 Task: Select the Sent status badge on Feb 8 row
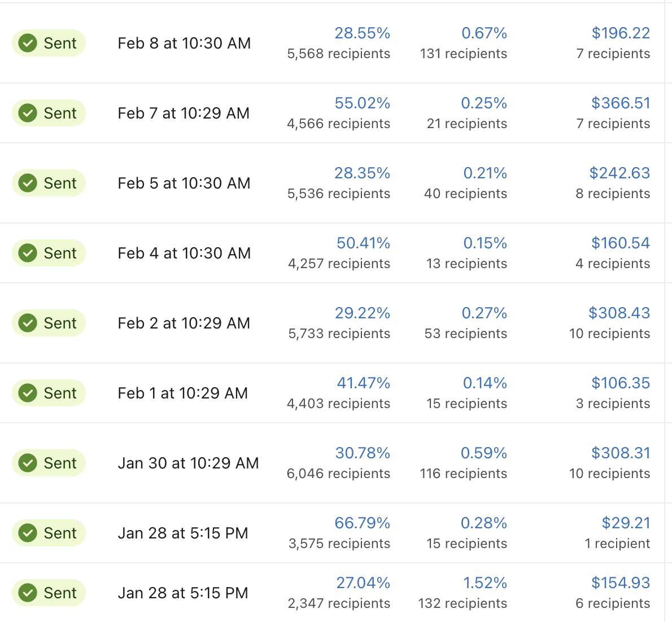[x=49, y=43]
